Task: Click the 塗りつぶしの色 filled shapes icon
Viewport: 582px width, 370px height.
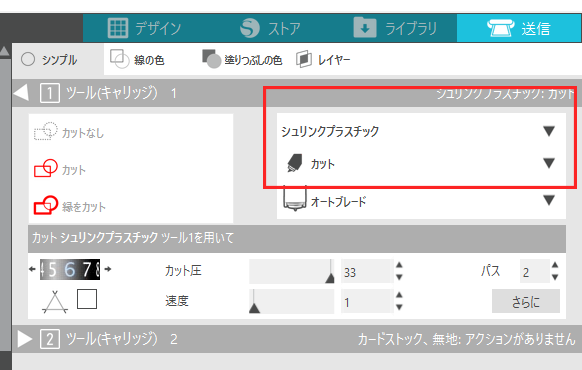Action: click(x=211, y=59)
